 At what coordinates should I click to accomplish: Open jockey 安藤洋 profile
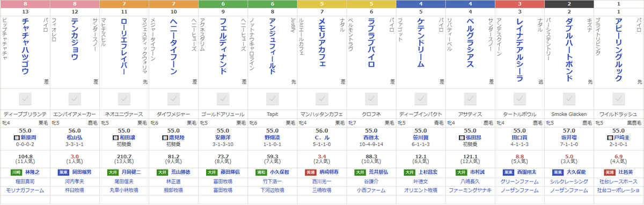(223, 137)
